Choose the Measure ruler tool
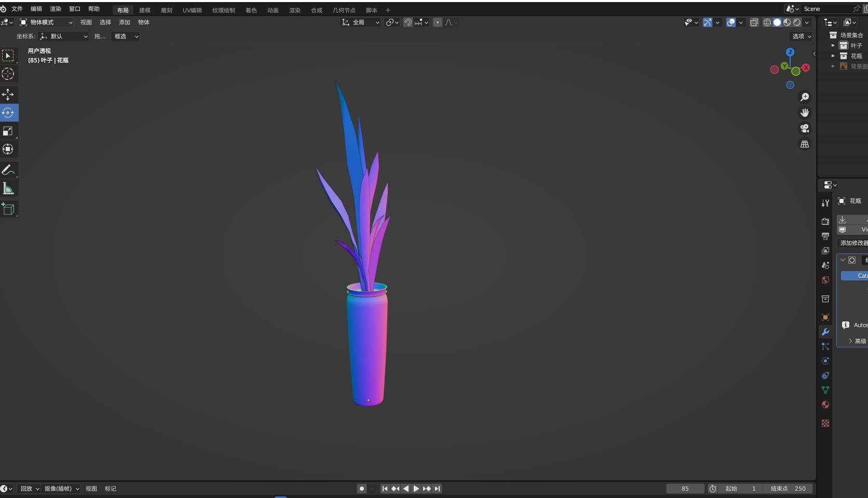The image size is (868, 498). coord(8,189)
